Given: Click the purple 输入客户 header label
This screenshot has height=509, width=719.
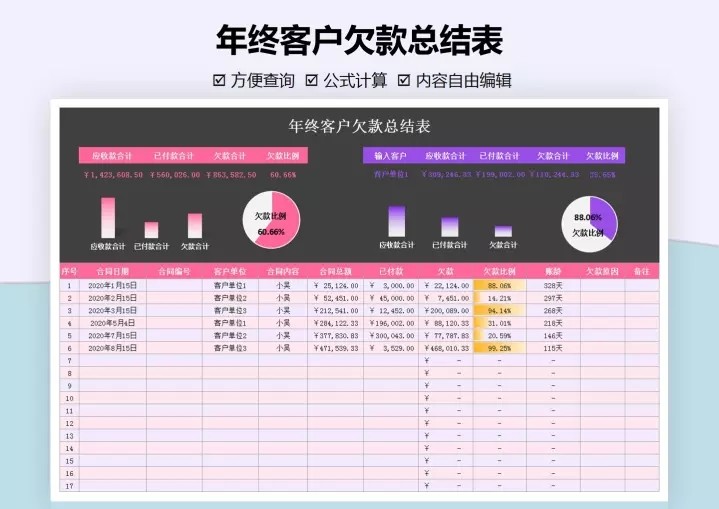Looking at the screenshot, I should (390, 156).
